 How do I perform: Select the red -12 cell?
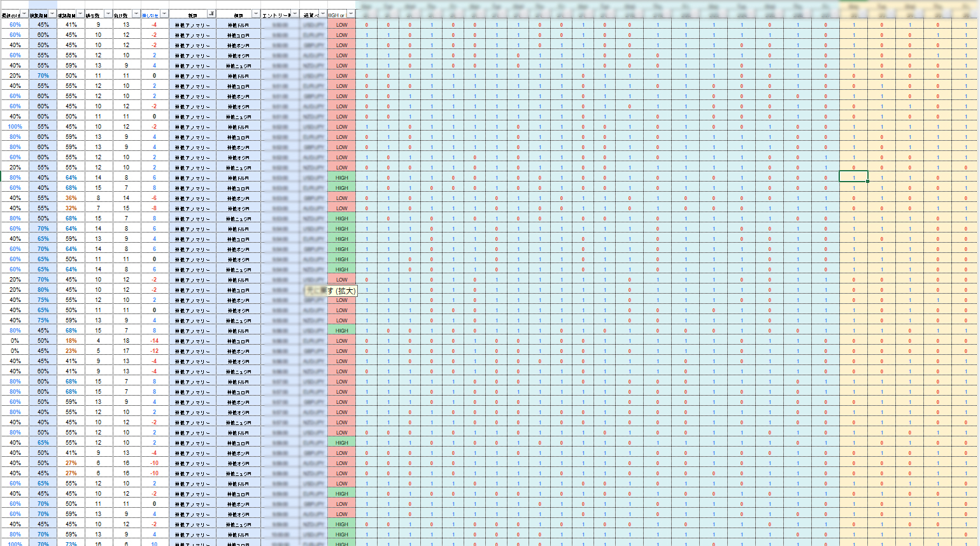[154, 351]
